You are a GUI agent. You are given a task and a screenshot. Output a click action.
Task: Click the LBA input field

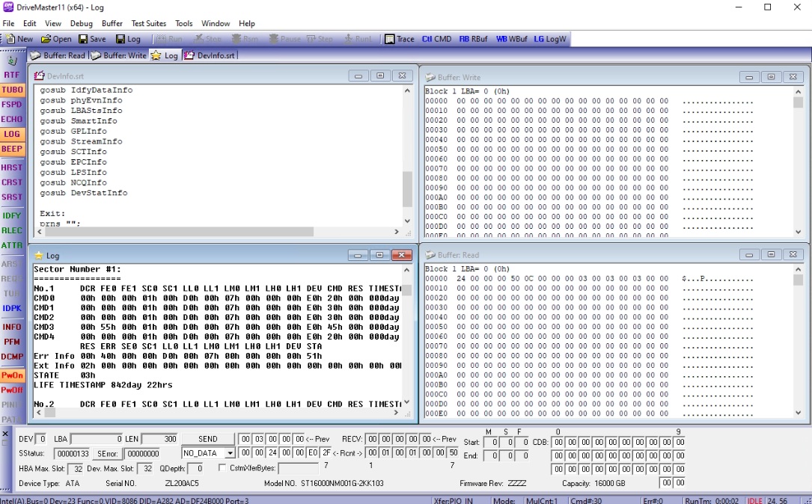coord(97,439)
